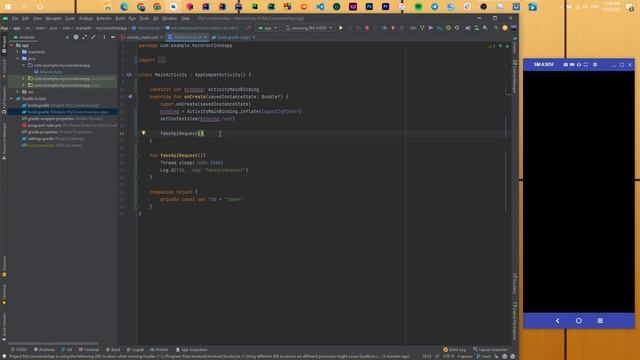The width and height of the screenshot is (640, 360).
Task: Open the Build menu
Action: [x=120, y=18]
